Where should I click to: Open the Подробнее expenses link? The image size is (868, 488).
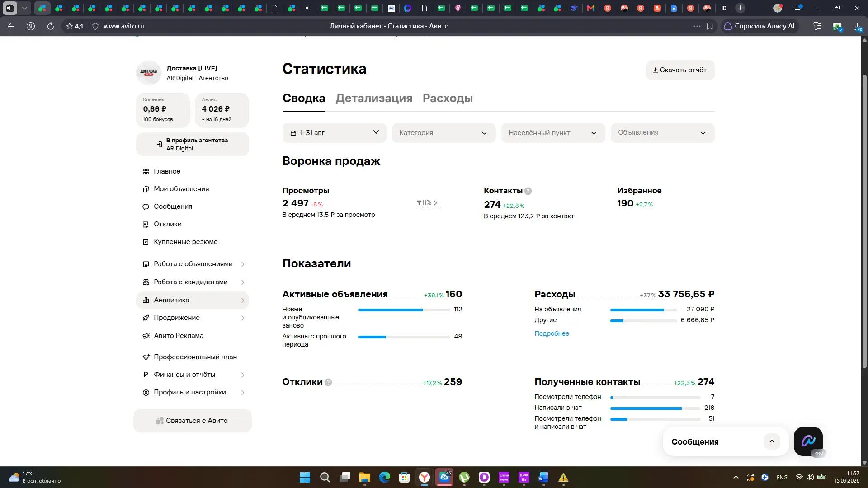pyautogui.click(x=552, y=333)
